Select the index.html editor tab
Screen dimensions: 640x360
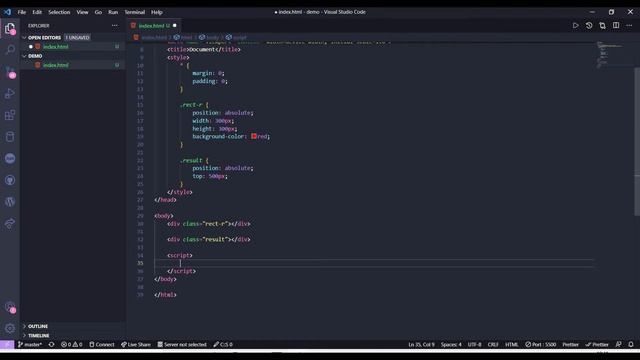[154, 25]
